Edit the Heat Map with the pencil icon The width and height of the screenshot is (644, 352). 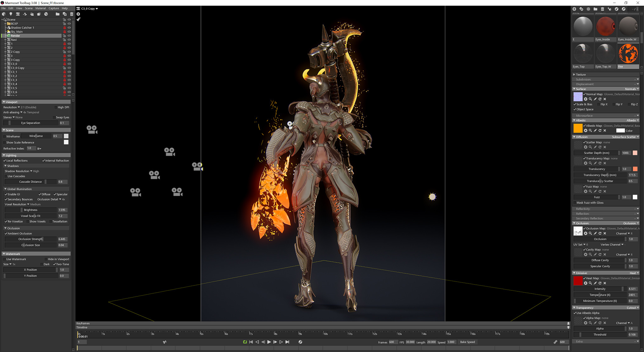click(x=595, y=283)
